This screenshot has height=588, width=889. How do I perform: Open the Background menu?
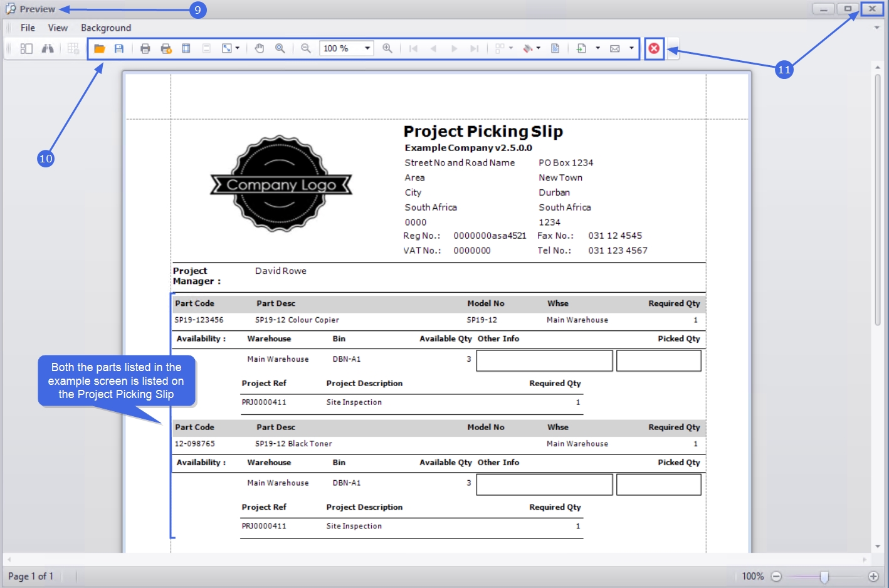pos(106,28)
